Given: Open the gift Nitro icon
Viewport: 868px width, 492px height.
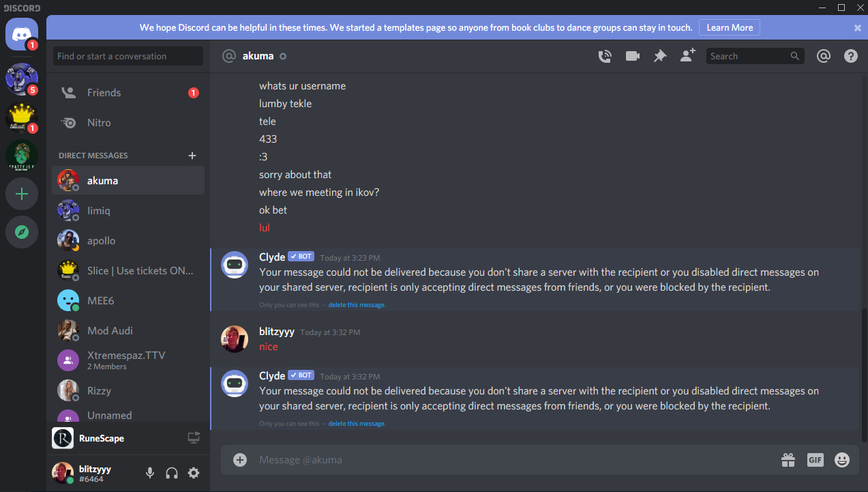Looking at the screenshot, I should point(788,460).
